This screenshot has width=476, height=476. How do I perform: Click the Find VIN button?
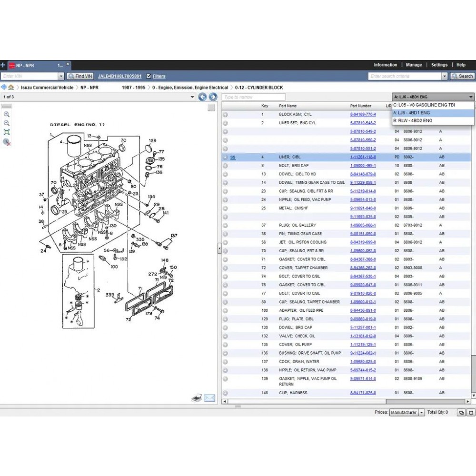80,76
